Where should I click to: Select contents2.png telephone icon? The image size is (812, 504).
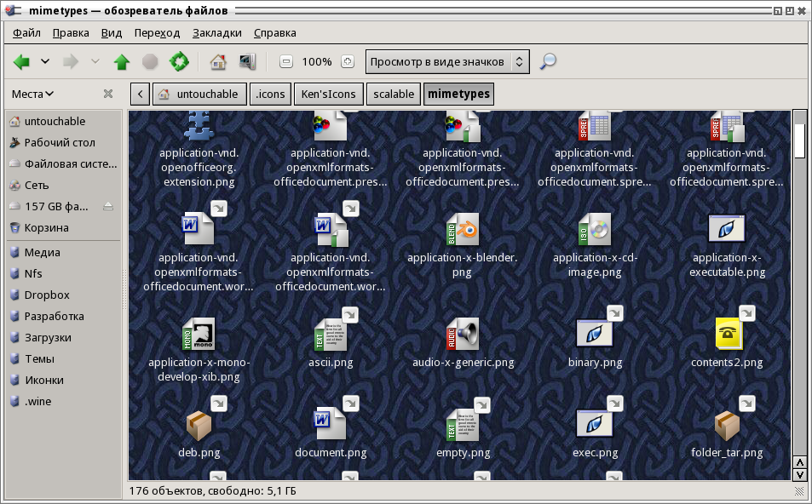(727, 334)
